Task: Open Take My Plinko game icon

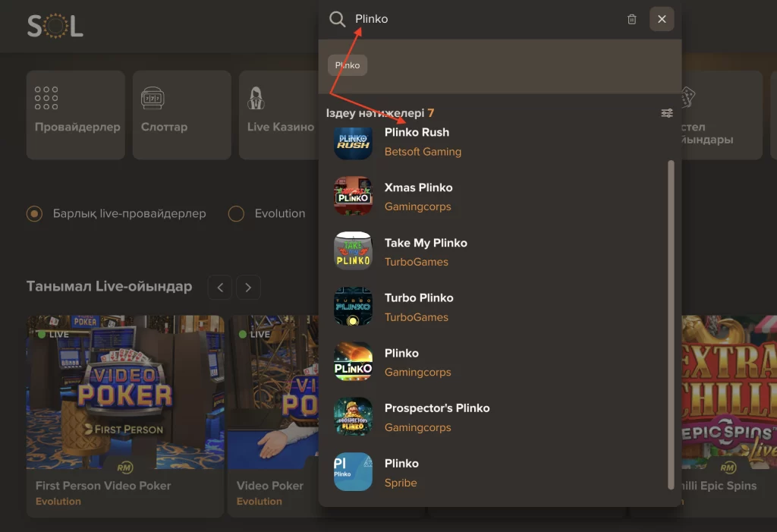Action: [x=353, y=251]
